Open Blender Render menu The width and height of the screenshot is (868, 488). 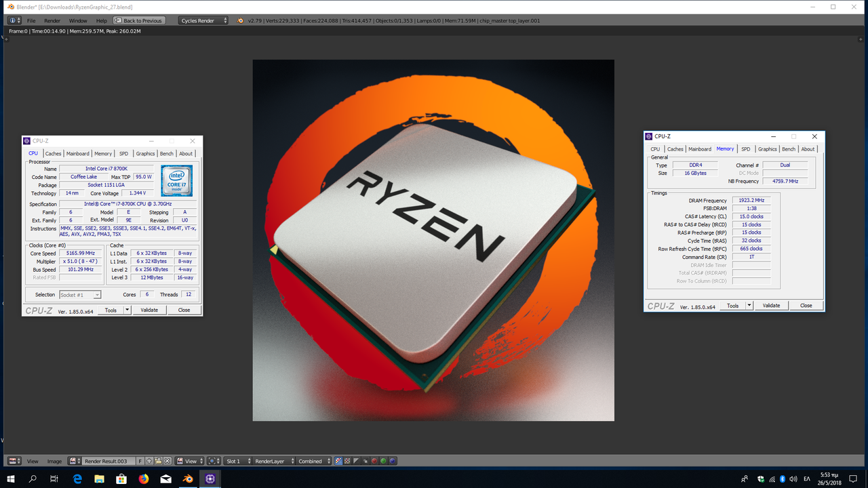pyautogui.click(x=52, y=20)
